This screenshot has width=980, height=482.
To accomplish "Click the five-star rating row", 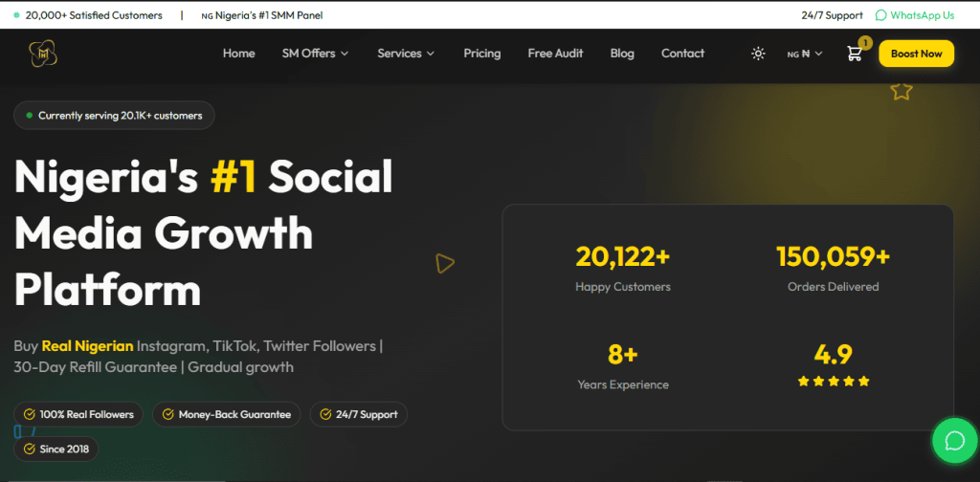I will click(834, 381).
